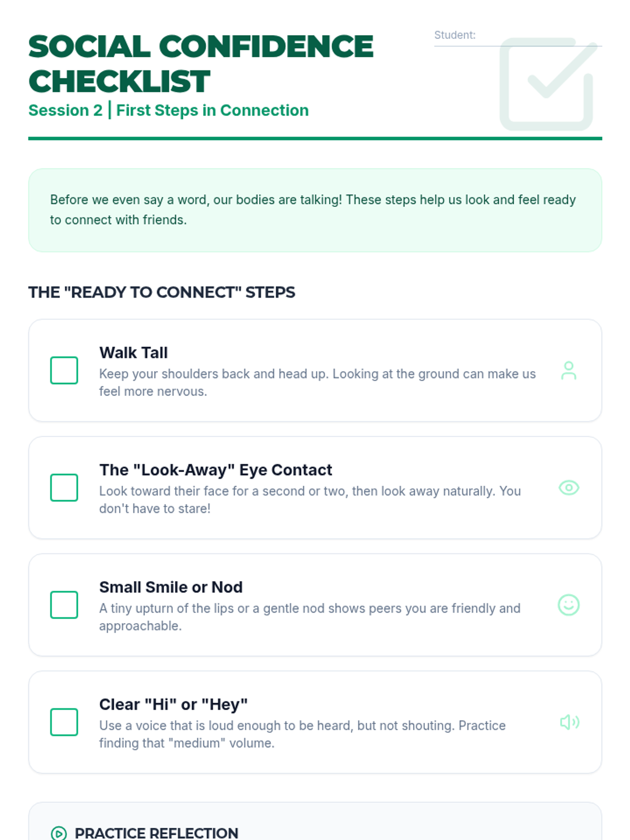This screenshot has height=840, width=630.
Task: Check the Walk Tall checkbox
Action: [x=64, y=371]
